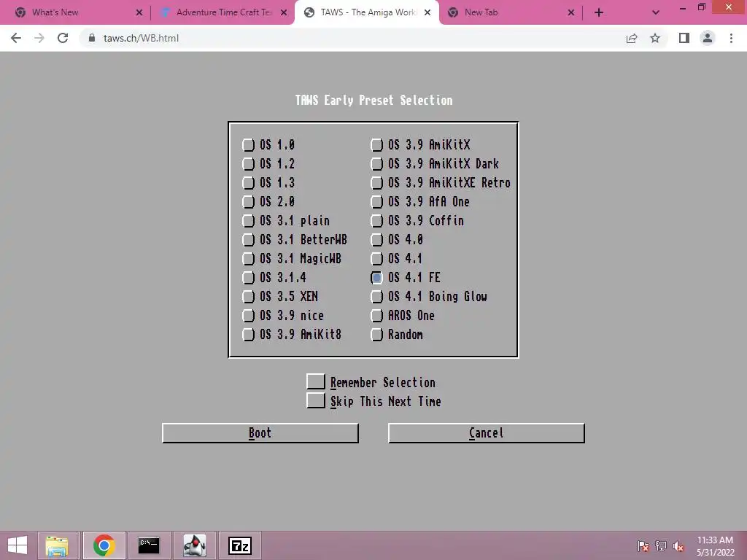Pick the OS 4.1 preset radio button

click(376, 259)
